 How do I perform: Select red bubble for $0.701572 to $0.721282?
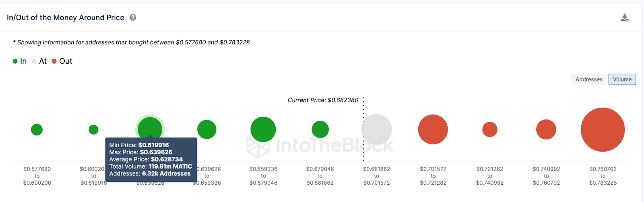coord(433,129)
